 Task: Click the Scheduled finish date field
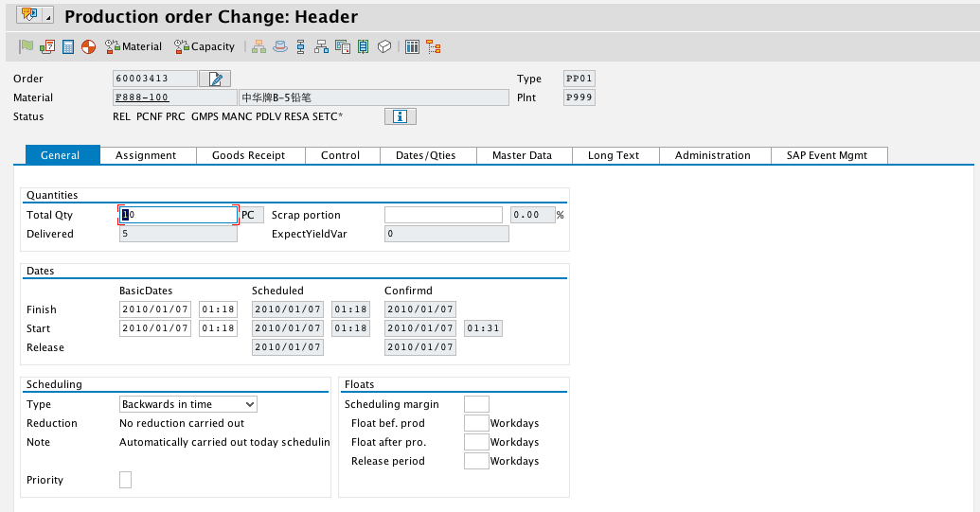tap(288, 309)
